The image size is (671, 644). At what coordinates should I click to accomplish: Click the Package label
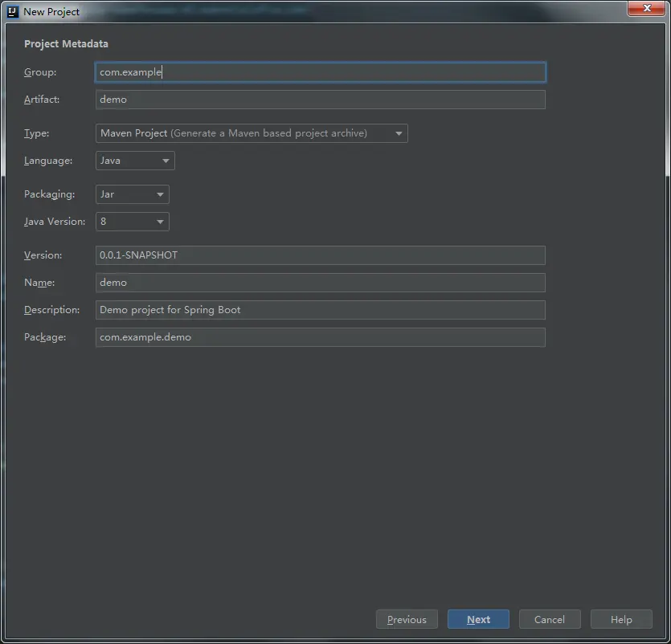45,337
